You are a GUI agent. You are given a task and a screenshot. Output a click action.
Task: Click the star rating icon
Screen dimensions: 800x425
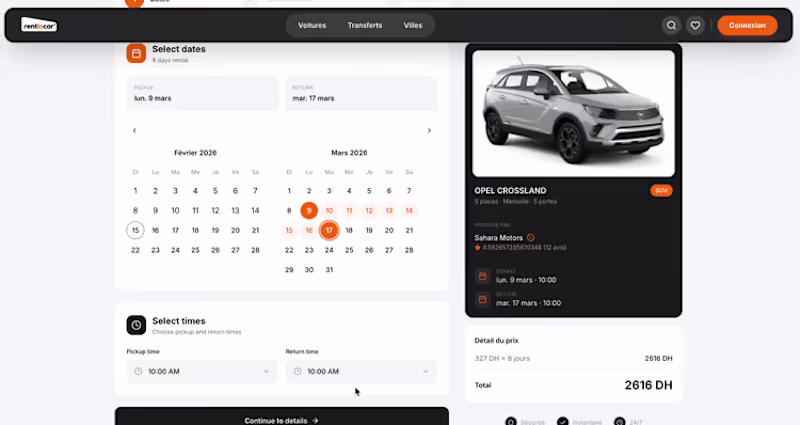coord(478,247)
